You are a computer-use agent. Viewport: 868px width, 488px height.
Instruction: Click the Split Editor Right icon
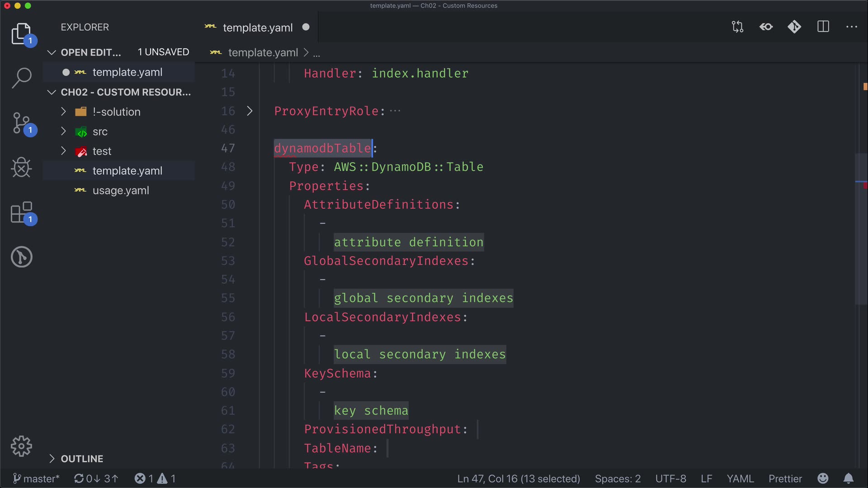823,27
